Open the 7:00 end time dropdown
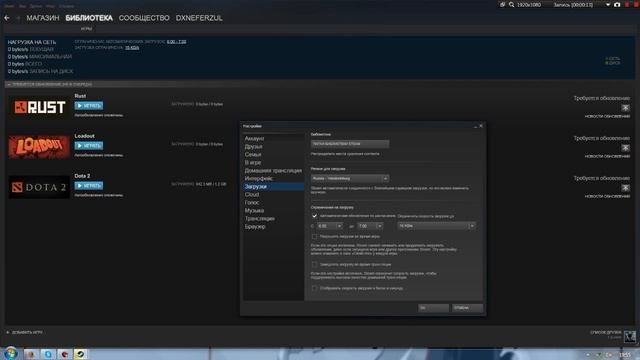The width and height of the screenshot is (640, 360). pyautogui.click(x=370, y=226)
